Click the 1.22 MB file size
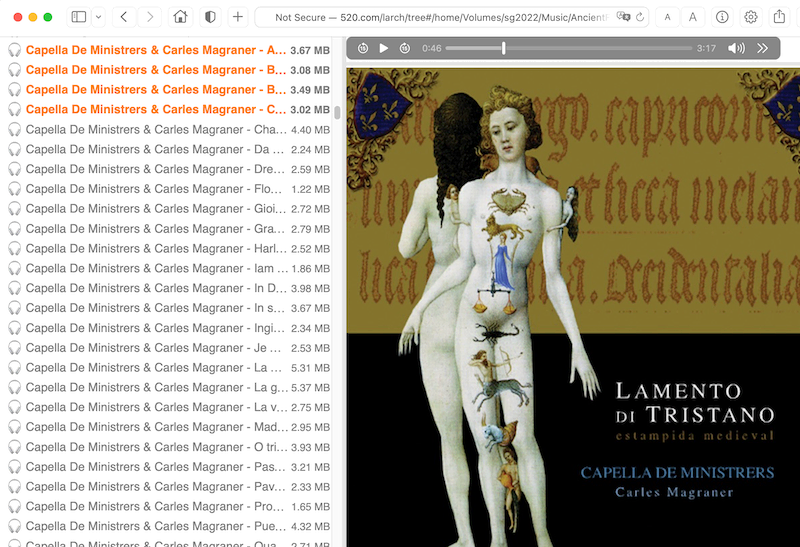The height and width of the screenshot is (547, 800). tap(310, 189)
